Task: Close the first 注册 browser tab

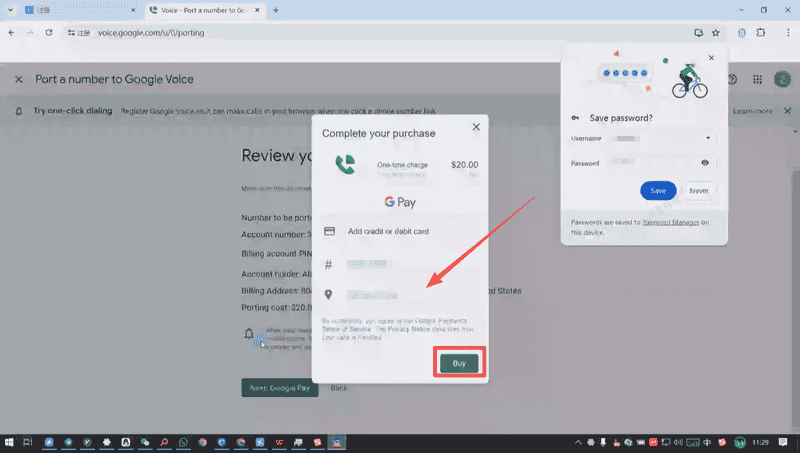Action: click(x=133, y=10)
